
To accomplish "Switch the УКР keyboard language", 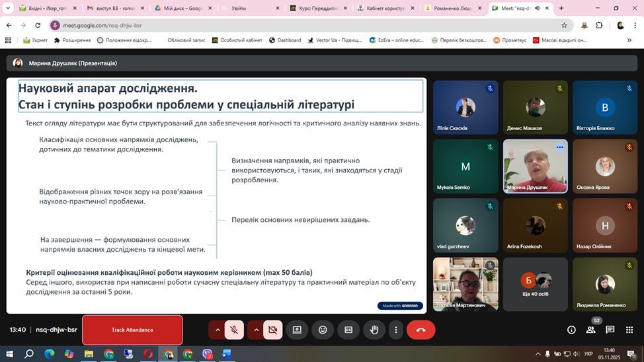I will [588, 354].
